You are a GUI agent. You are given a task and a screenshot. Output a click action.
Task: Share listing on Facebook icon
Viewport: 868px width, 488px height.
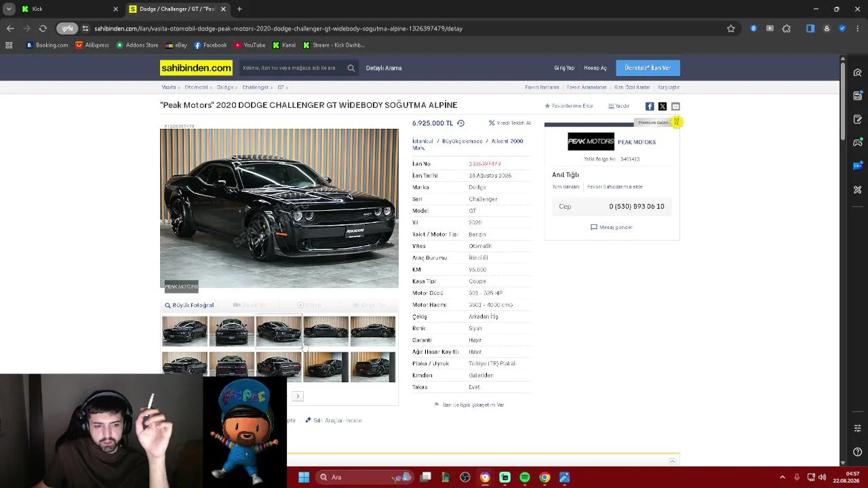pyautogui.click(x=650, y=106)
